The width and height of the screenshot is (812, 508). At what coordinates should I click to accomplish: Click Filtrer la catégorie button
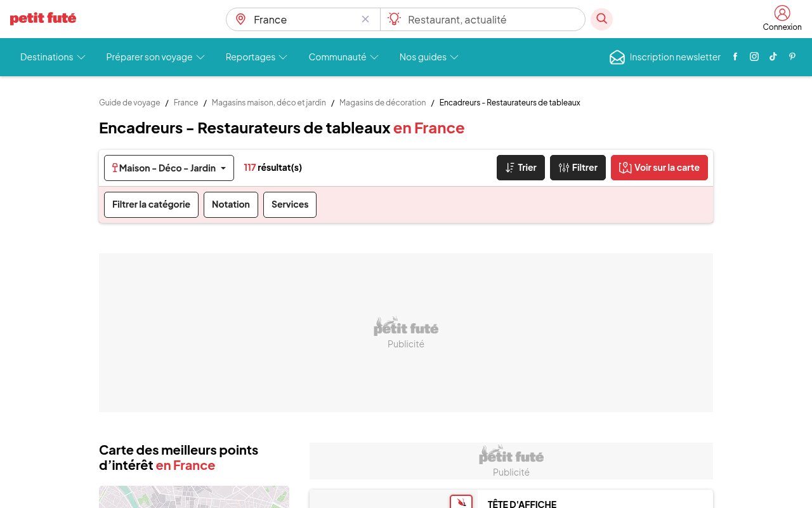coord(151,204)
